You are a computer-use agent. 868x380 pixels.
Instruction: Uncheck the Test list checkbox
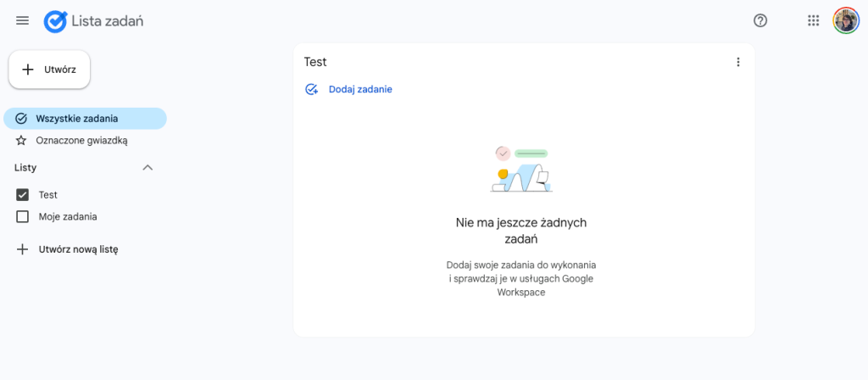point(23,194)
